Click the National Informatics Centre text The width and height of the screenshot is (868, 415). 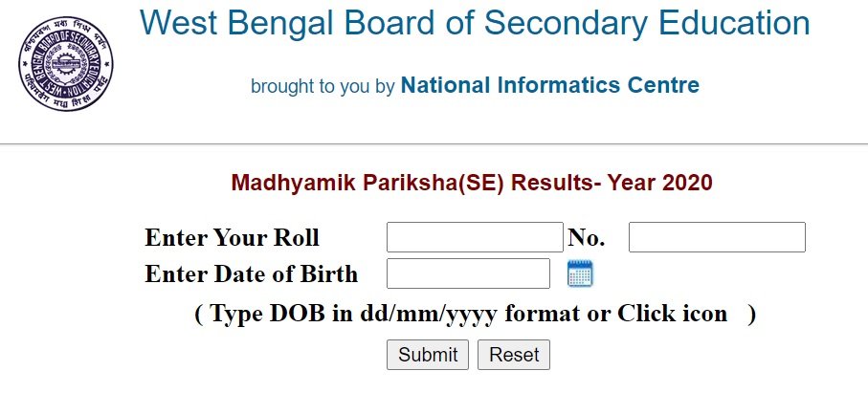[549, 85]
